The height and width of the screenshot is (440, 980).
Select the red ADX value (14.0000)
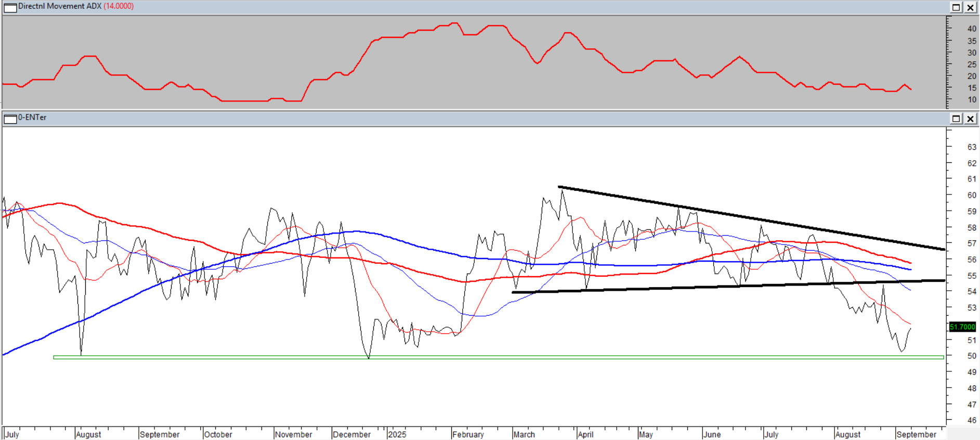tap(119, 6)
